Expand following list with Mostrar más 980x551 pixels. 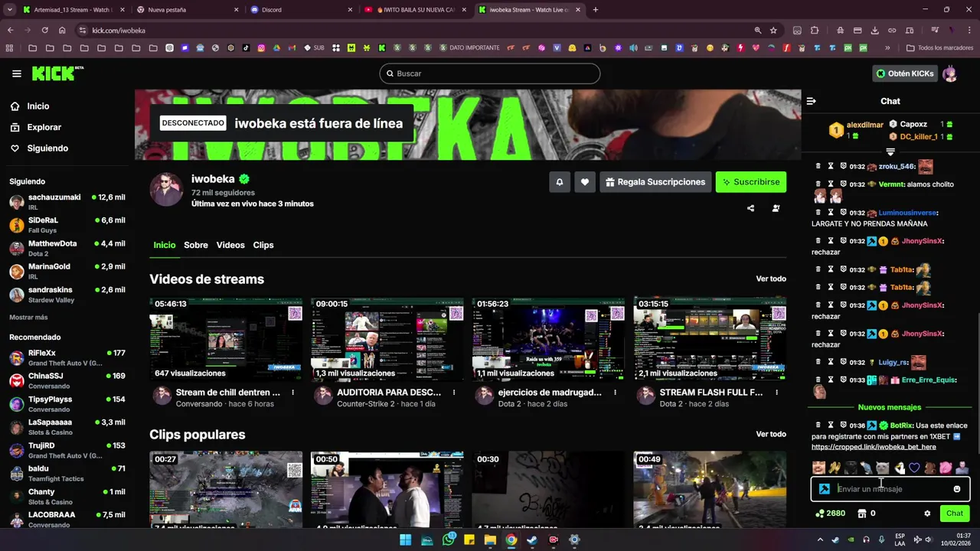[28, 317]
